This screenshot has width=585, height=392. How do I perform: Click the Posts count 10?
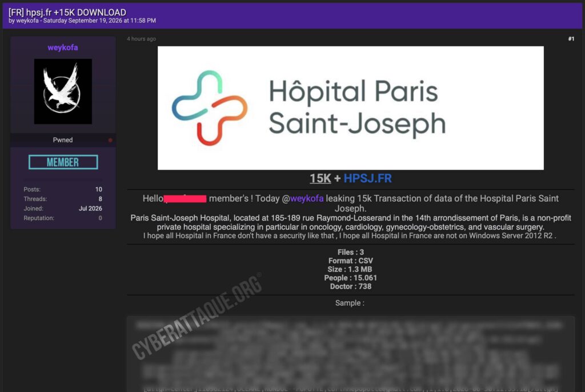98,189
